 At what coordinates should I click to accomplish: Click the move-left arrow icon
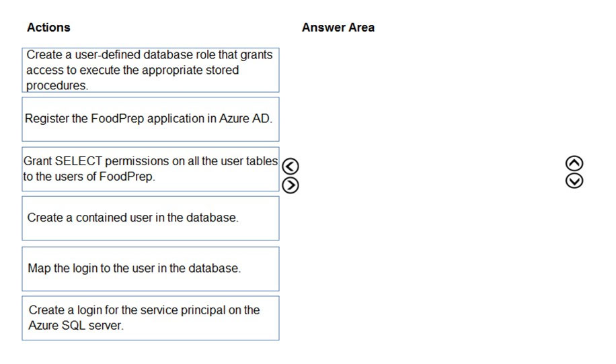[291, 167]
